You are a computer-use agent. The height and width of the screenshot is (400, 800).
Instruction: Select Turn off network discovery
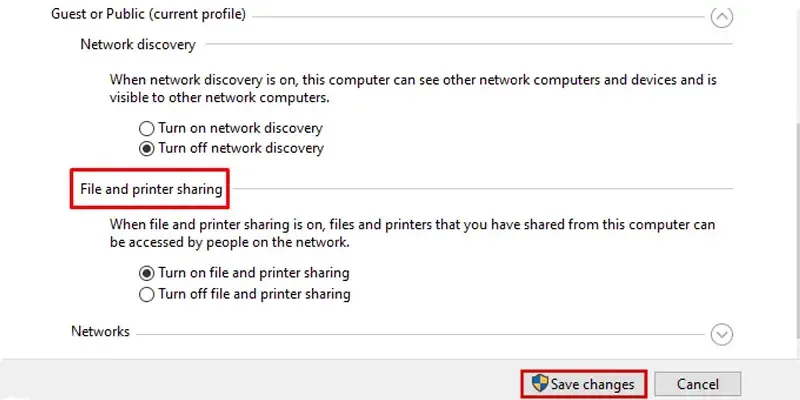coord(146,148)
